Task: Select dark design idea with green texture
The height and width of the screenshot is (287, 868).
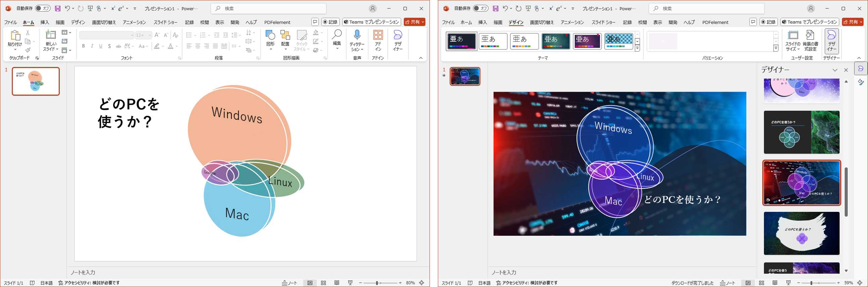Action: pyautogui.click(x=802, y=132)
